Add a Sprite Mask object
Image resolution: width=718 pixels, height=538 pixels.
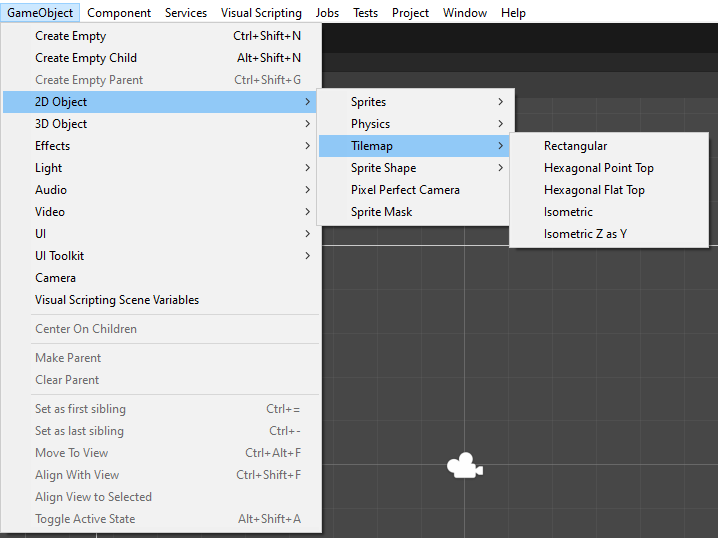pyautogui.click(x=416, y=212)
